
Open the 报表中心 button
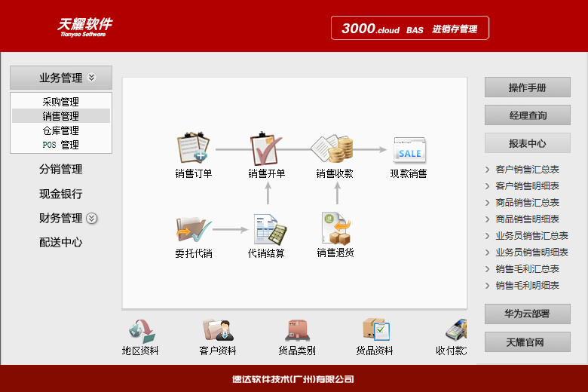[x=527, y=143]
